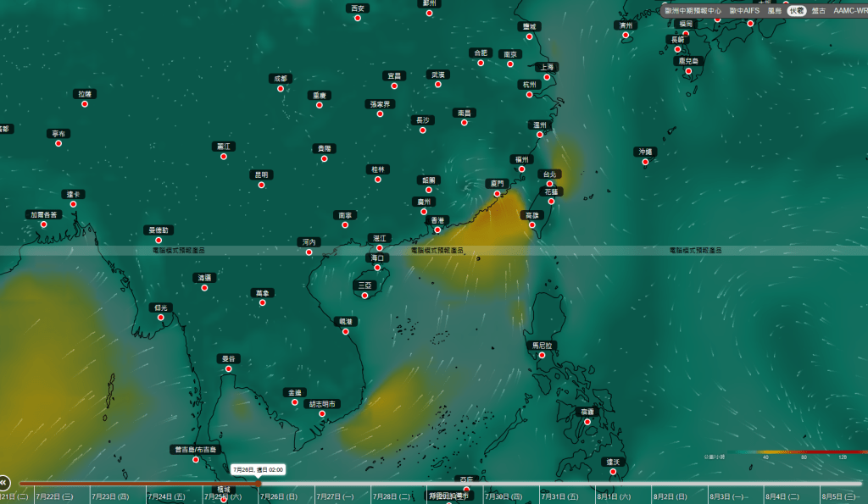Click the 宿霧 city label
The width and height of the screenshot is (868, 504).
587,412
